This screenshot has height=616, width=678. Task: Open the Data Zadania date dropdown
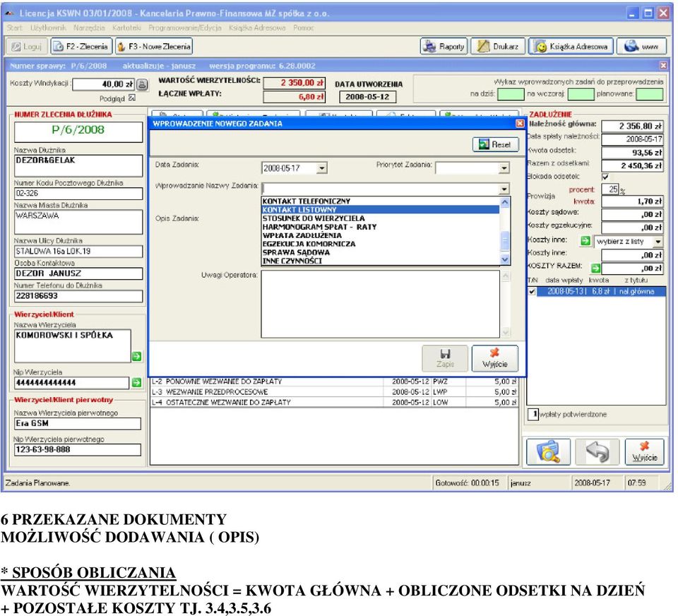click(322, 168)
